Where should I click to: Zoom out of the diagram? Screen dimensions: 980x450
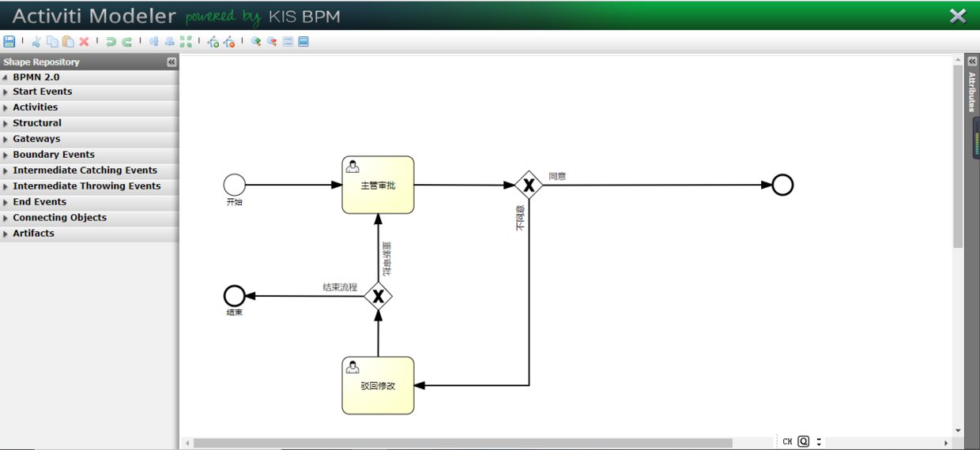272,42
